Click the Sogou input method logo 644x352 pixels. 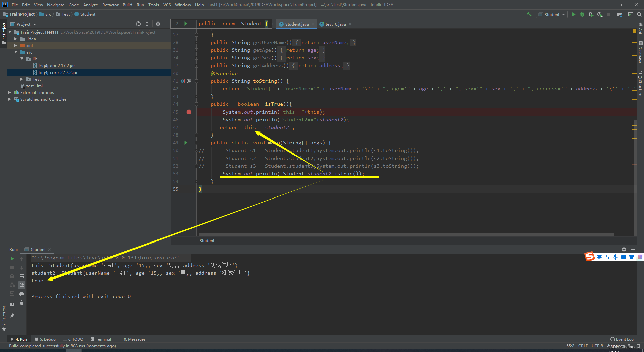tap(590, 257)
